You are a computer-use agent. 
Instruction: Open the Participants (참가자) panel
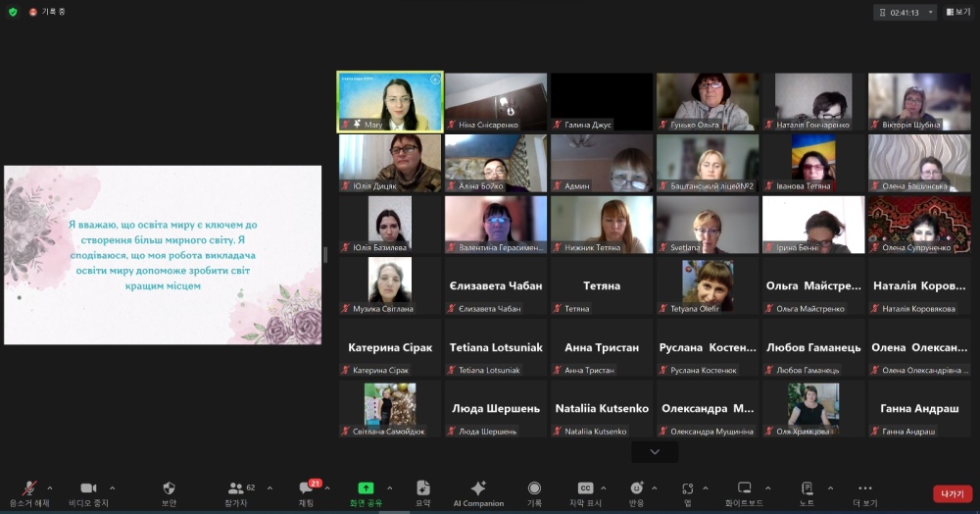coord(236,488)
